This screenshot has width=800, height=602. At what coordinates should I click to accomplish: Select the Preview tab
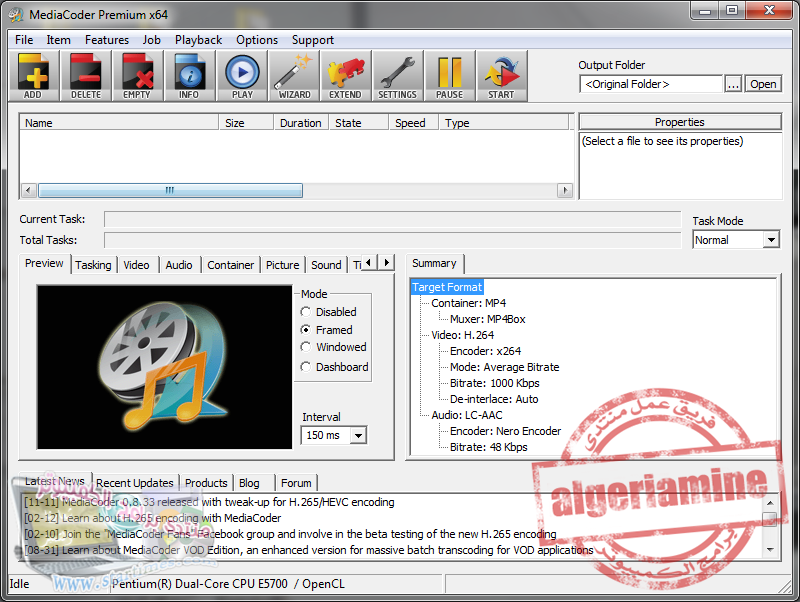pos(44,263)
